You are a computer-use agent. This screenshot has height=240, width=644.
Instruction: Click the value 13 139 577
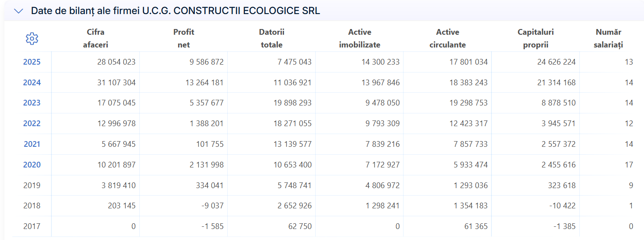click(292, 144)
